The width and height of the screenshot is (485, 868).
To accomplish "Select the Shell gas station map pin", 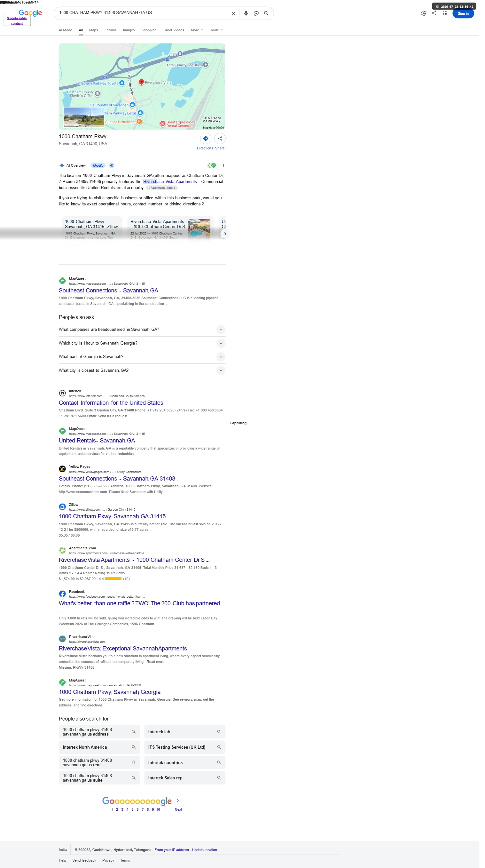I will pyautogui.click(x=180, y=53).
